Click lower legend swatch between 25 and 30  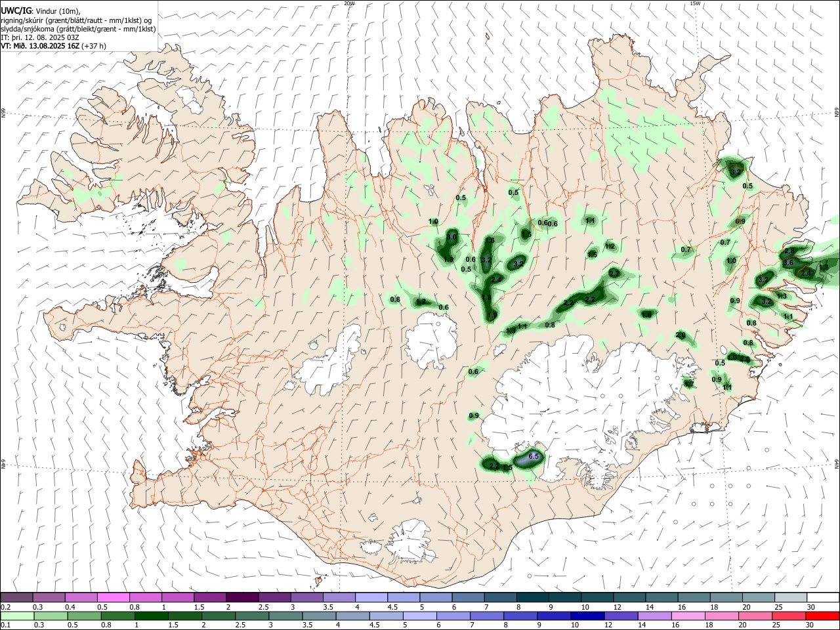(x=787, y=616)
